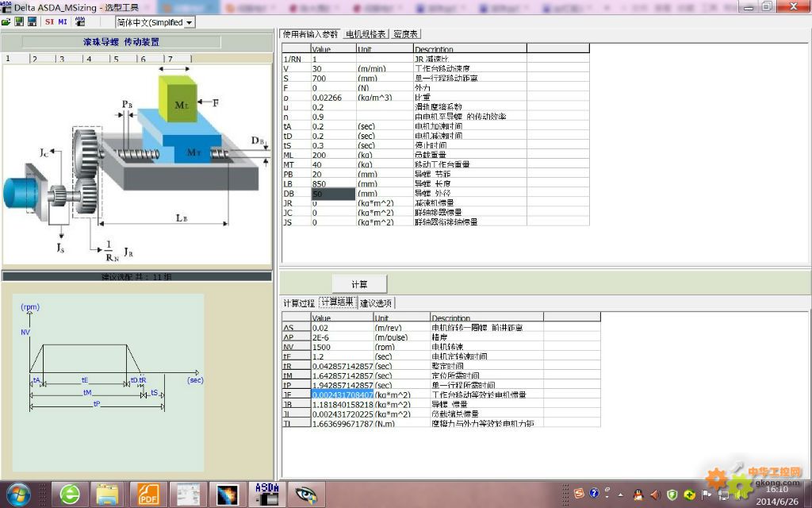Click the green shield security tray icon

(x=672, y=494)
